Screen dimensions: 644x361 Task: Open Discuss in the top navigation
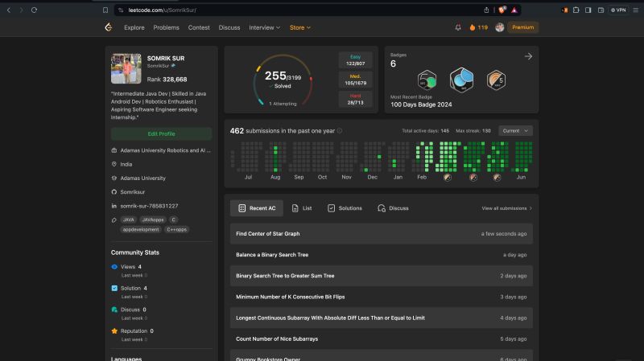pos(229,27)
